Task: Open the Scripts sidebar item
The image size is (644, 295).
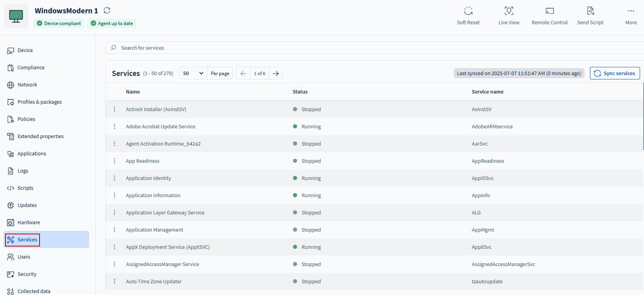Action: 25,188
